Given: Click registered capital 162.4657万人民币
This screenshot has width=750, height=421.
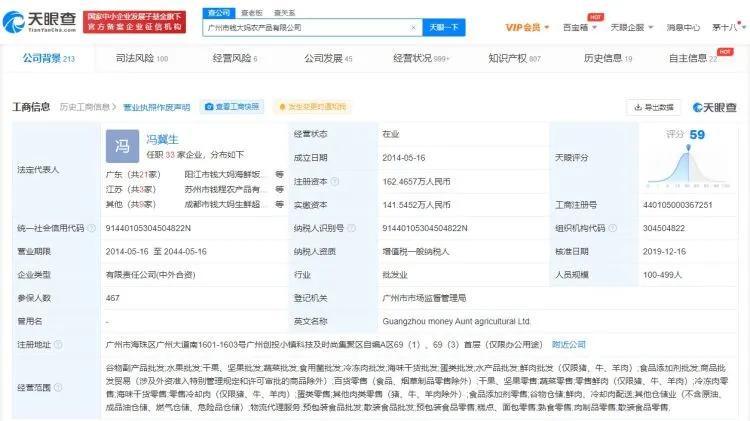Looking at the screenshot, I should [x=416, y=181].
